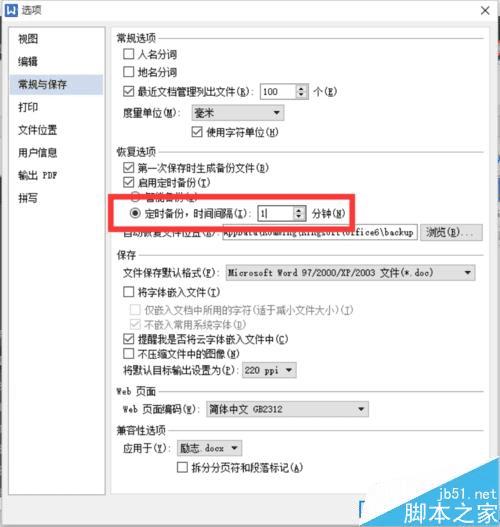Open the 度量单位 dropdown showing 毫米
Viewport: 500px width, 527px height.
coord(238,113)
